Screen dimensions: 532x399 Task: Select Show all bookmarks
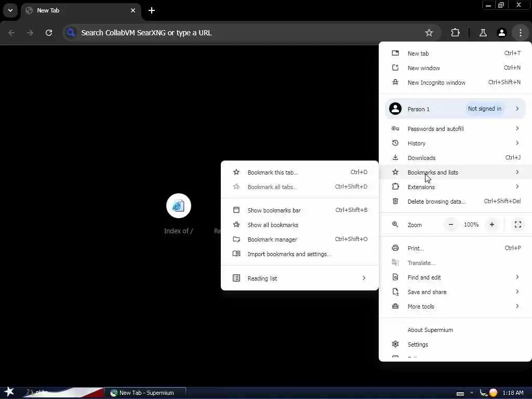pyautogui.click(x=300, y=225)
